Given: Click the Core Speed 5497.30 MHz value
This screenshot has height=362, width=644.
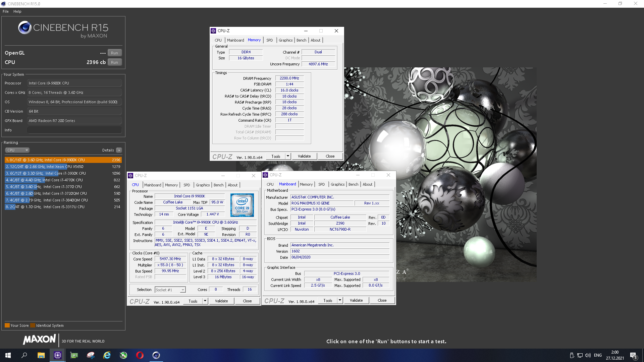Looking at the screenshot, I should tap(170, 259).
